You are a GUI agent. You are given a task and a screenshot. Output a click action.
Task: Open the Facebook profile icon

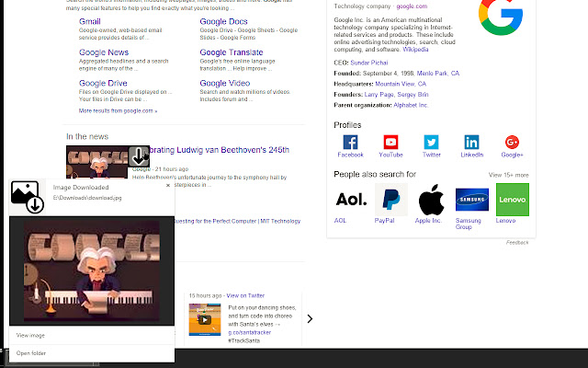(350, 143)
